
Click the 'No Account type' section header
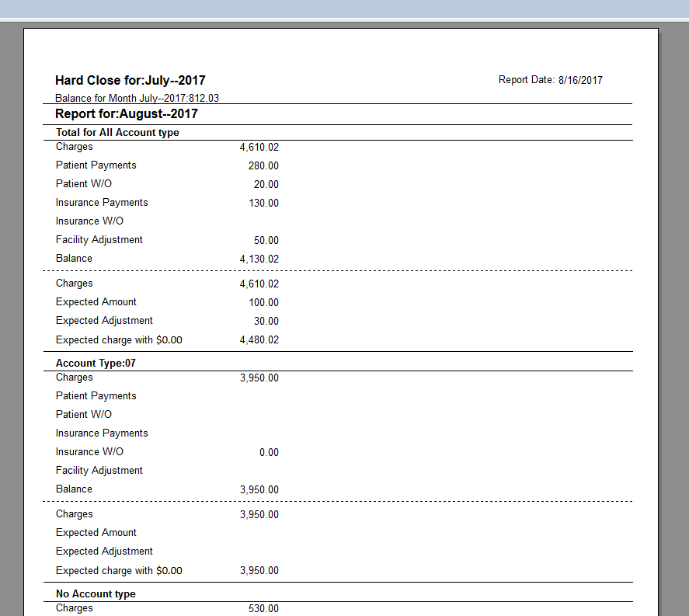click(x=96, y=594)
